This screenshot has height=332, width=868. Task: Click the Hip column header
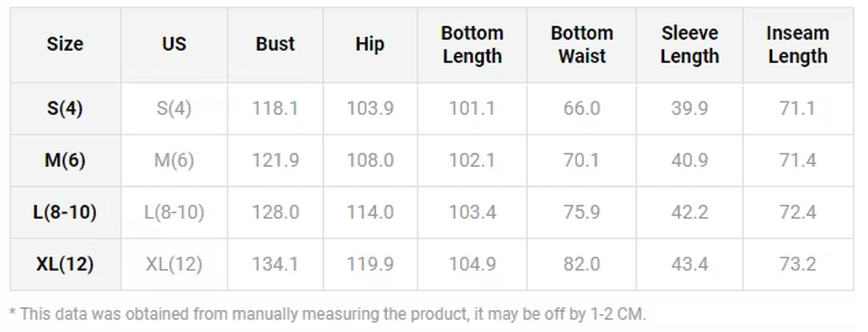point(370,44)
